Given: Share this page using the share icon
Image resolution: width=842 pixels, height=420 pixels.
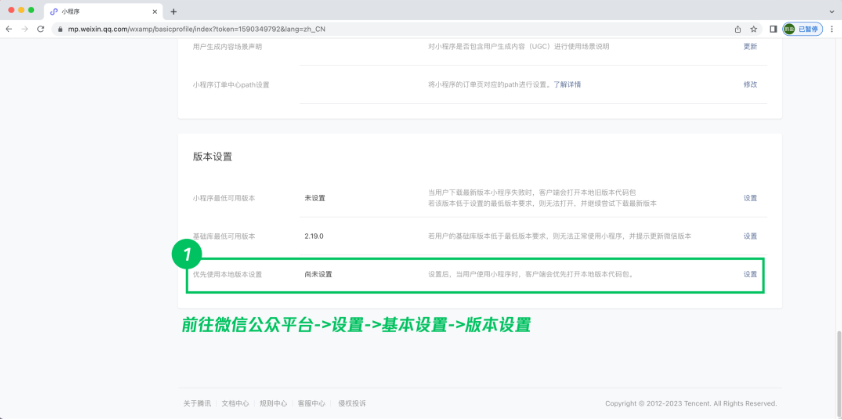Looking at the screenshot, I should tap(738, 29).
